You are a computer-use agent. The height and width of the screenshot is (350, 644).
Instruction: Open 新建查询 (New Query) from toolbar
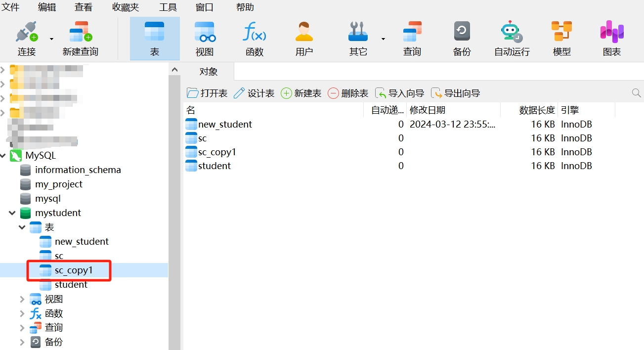coord(81,33)
